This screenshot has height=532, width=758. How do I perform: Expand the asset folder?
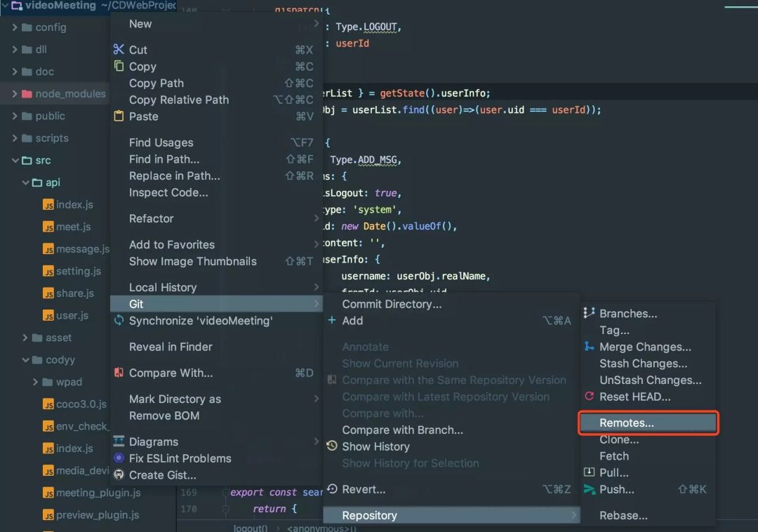click(25, 338)
